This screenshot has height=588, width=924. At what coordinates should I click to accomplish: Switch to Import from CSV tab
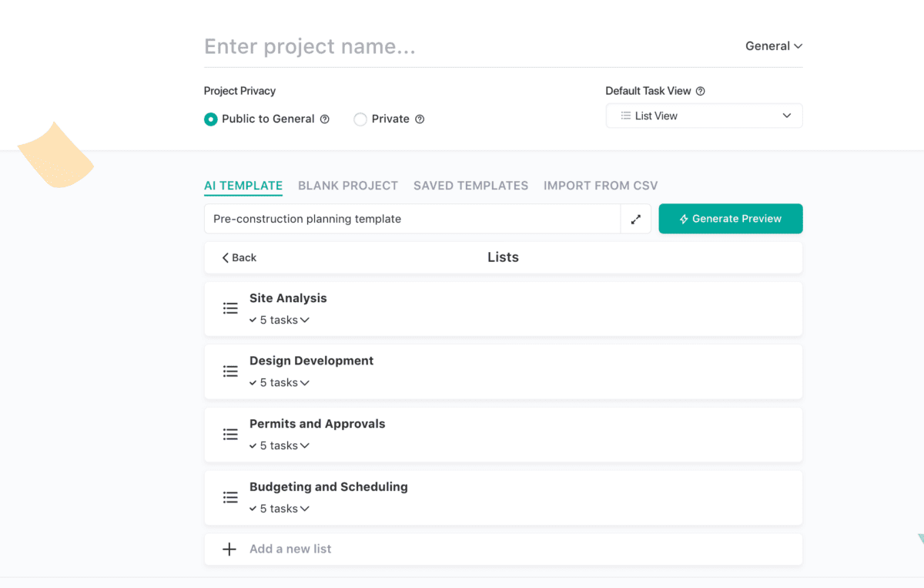(601, 186)
